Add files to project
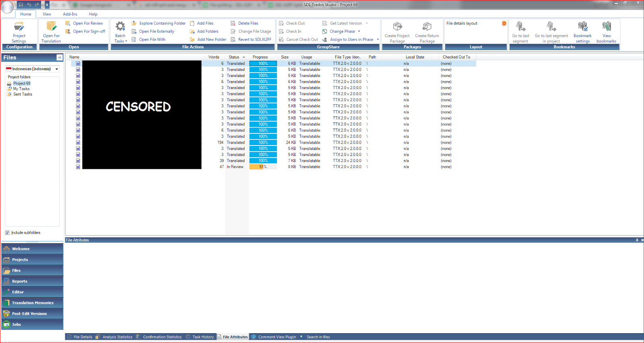 coord(202,23)
